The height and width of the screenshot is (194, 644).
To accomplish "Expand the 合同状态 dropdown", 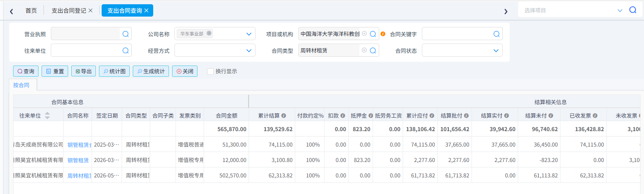I will [496, 51].
